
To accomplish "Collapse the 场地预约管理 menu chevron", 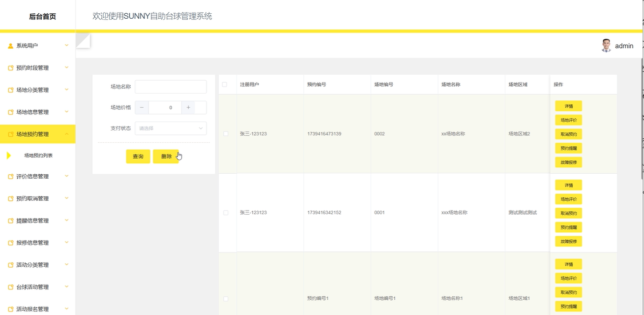I will (67, 134).
